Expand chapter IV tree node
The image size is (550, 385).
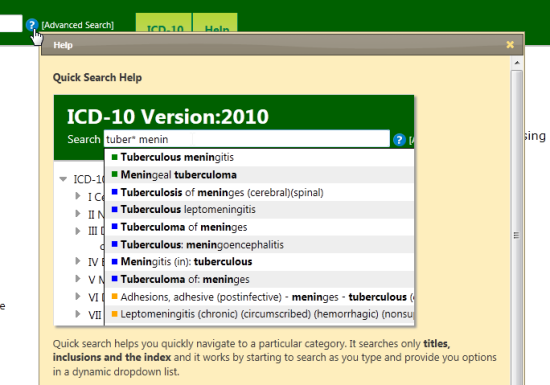pyautogui.click(x=78, y=261)
